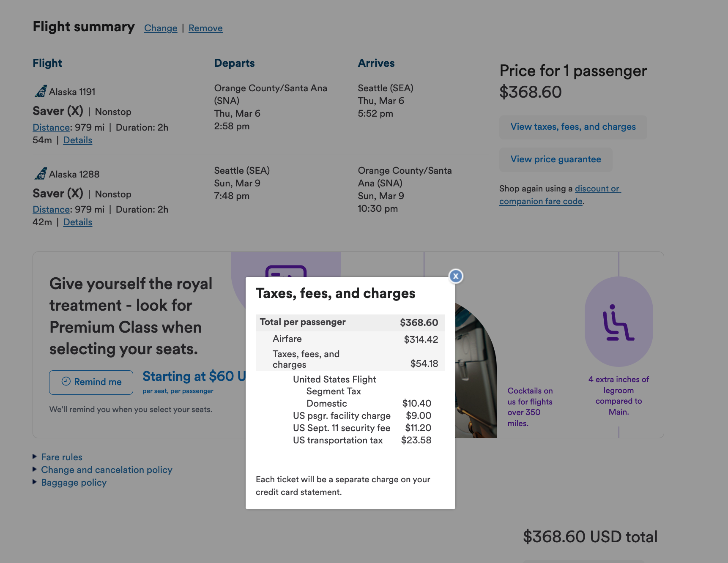
Task: Click Distance link for Alaska 1191
Action: tap(51, 128)
